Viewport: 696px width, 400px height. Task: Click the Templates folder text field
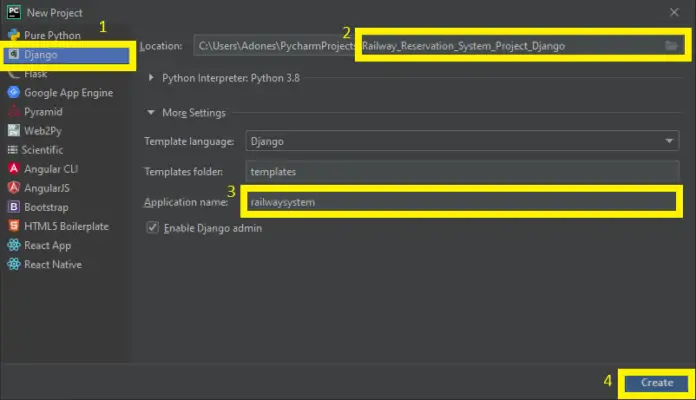click(x=461, y=171)
